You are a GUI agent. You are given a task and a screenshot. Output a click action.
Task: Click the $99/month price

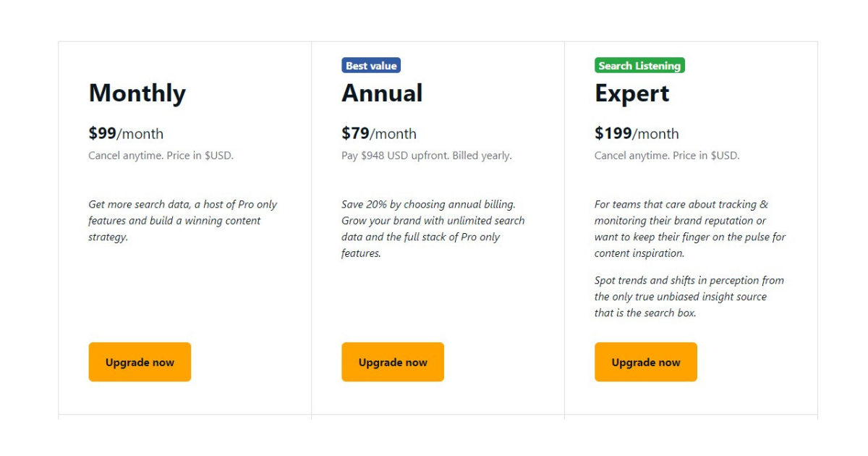point(126,133)
